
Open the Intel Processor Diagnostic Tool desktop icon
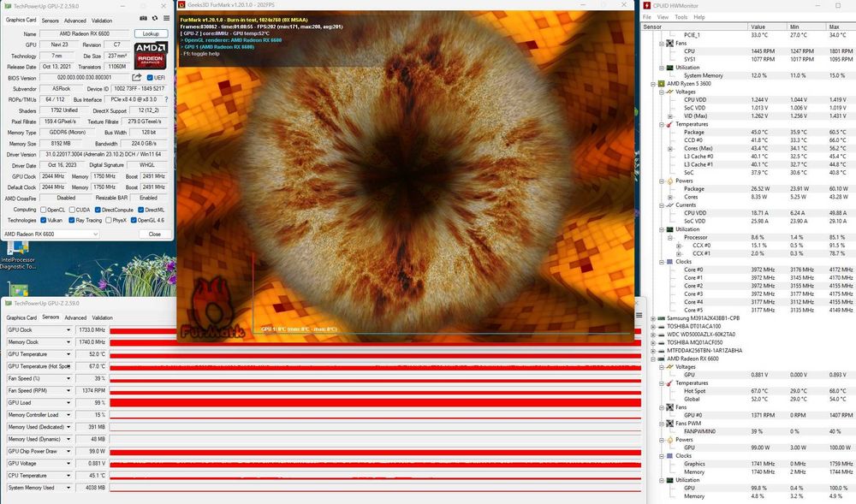click(x=17, y=255)
